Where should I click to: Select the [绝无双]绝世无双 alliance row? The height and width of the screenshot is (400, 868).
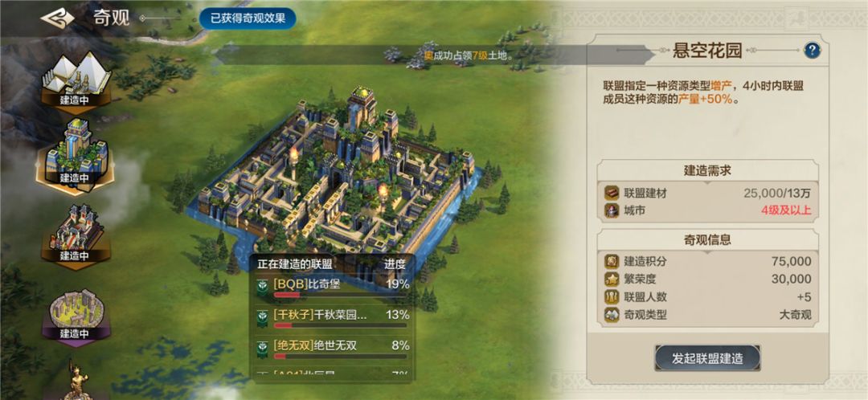click(x=332, y=349)
